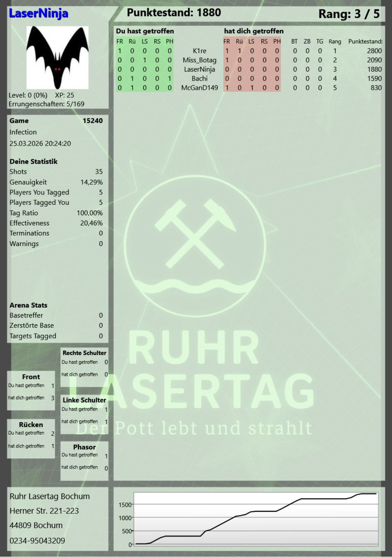Open the Linke Schulter hit panel
Screen dimensions: 392x557
tap(84, 414)
